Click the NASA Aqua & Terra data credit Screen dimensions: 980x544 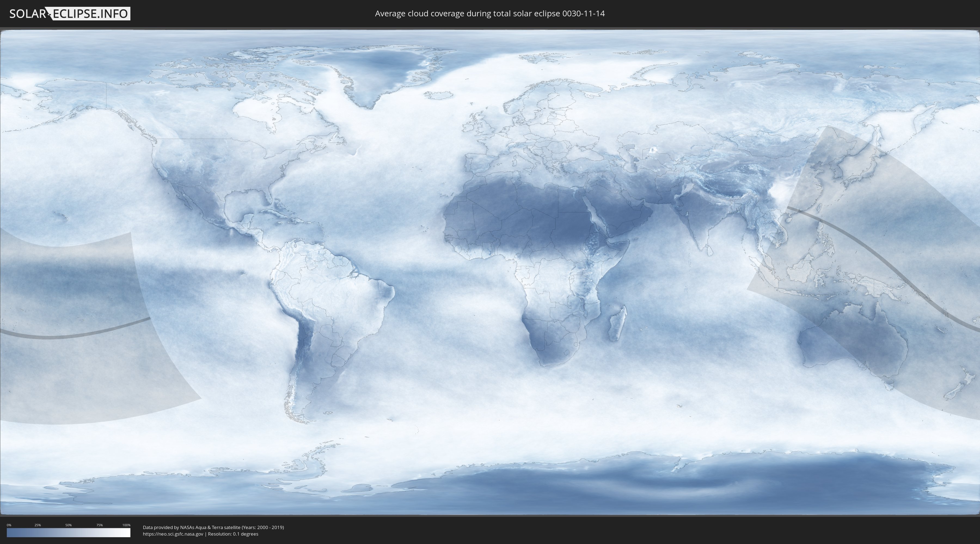213,527
